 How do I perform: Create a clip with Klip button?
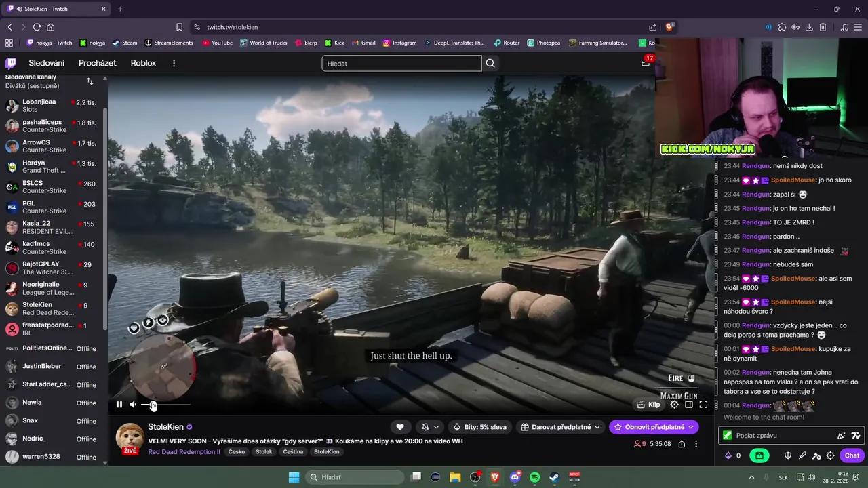pos(648,405)
